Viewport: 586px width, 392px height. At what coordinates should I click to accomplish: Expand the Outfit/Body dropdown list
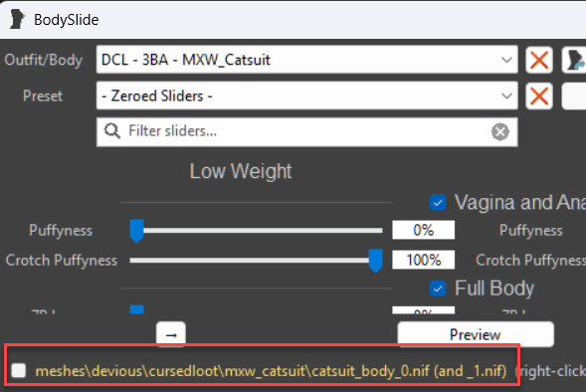[506, 60]
